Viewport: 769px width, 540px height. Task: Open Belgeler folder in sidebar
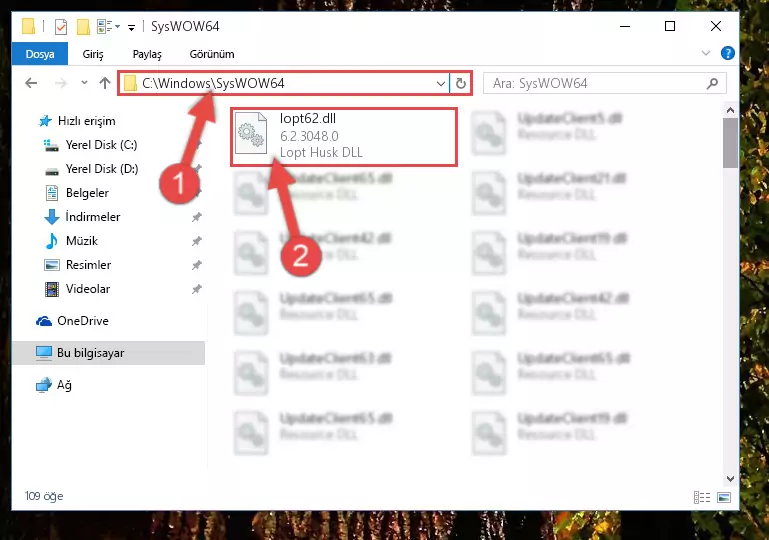pos(77,193)
